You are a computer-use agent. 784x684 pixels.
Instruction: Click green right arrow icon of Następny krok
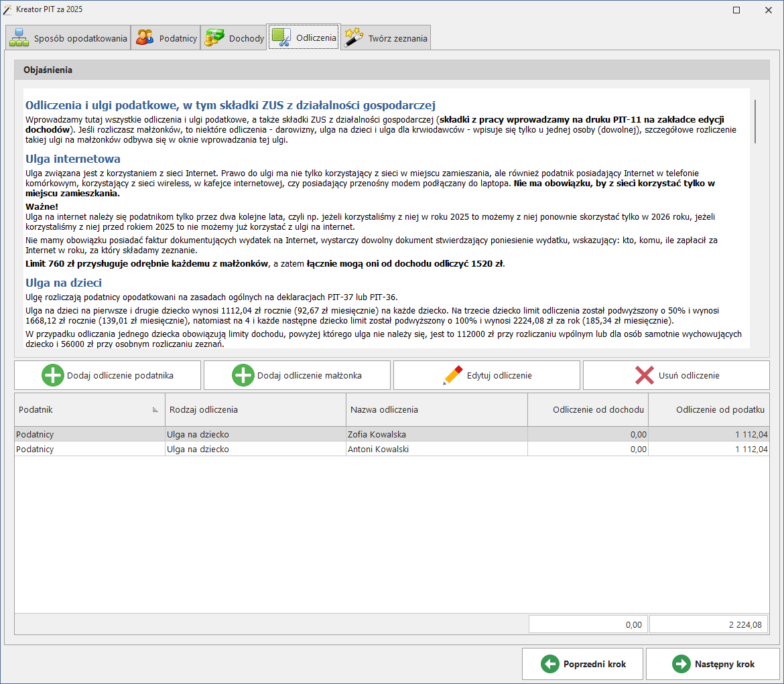[681, 664]
